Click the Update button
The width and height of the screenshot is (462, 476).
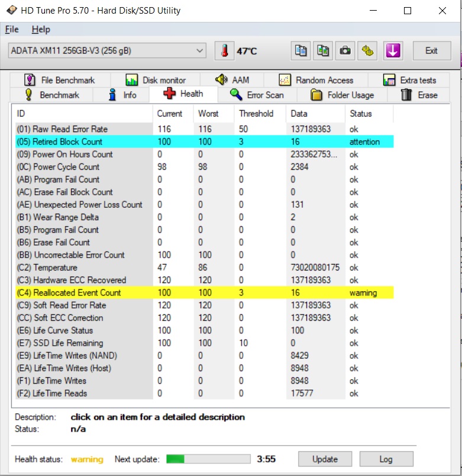click(x=325, y=459)
